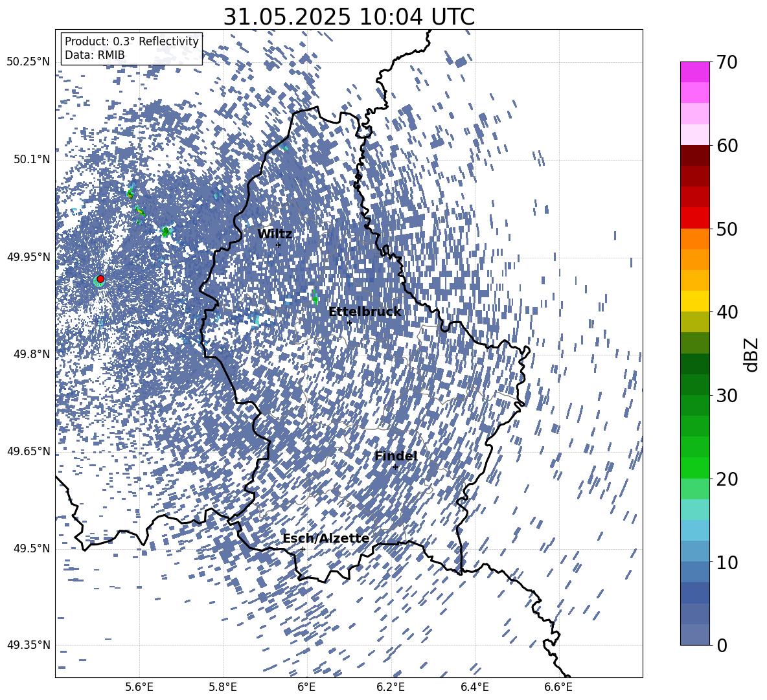Click the 40 tick label on colorbar
Viewport: 767px width, 700px height.
coord(726,312)
